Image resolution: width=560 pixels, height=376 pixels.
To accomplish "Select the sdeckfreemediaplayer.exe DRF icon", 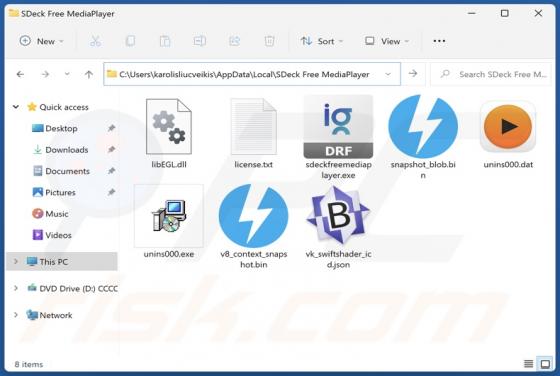I will coord(338,126).
